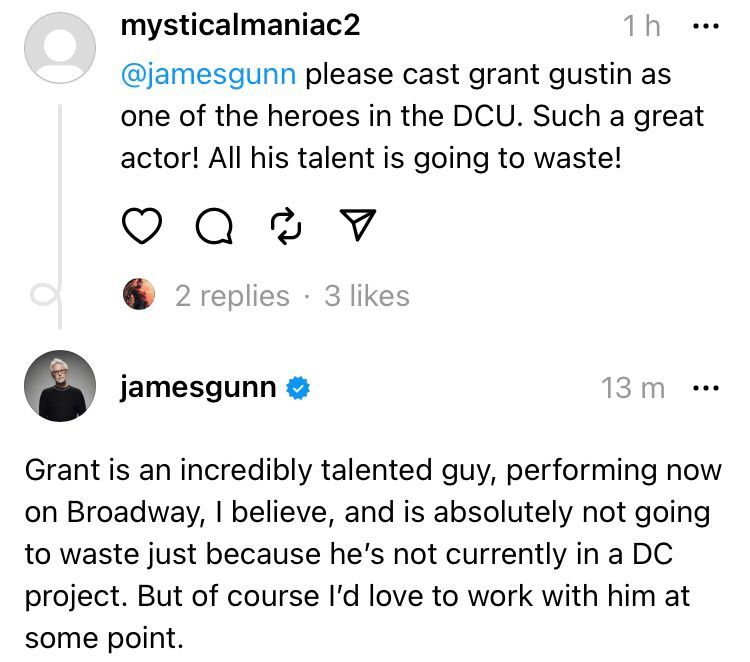
Task: Click the blue verified badge beside jamesgunn
Action: 298,387
